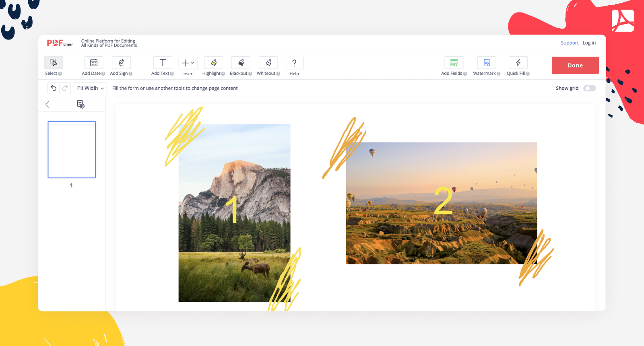Activate the Select tool
The width and height of the screenshot is (644, 346).
point(54,63)
